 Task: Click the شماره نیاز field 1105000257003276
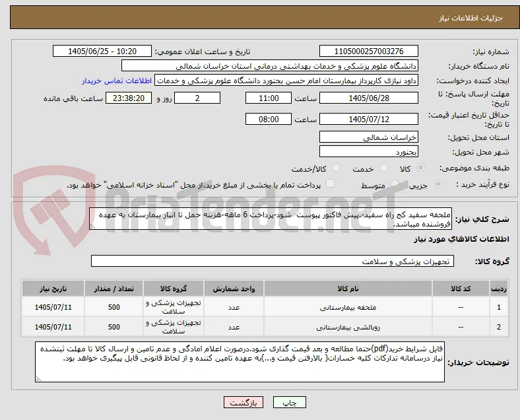[369, 52]
